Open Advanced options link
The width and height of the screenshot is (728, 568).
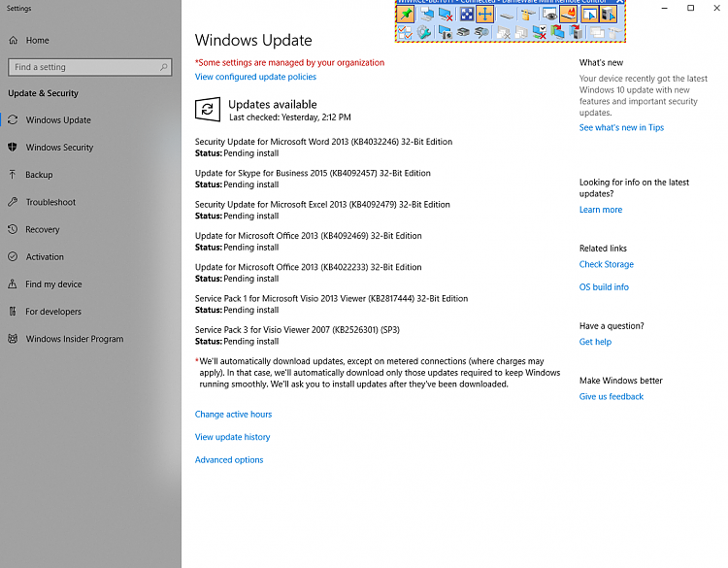coord(229,460)
